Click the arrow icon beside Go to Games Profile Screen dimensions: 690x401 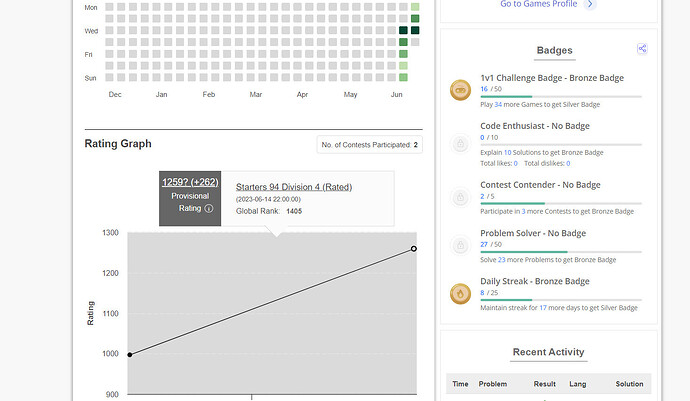pyautogui.click(x=590, y=4)
